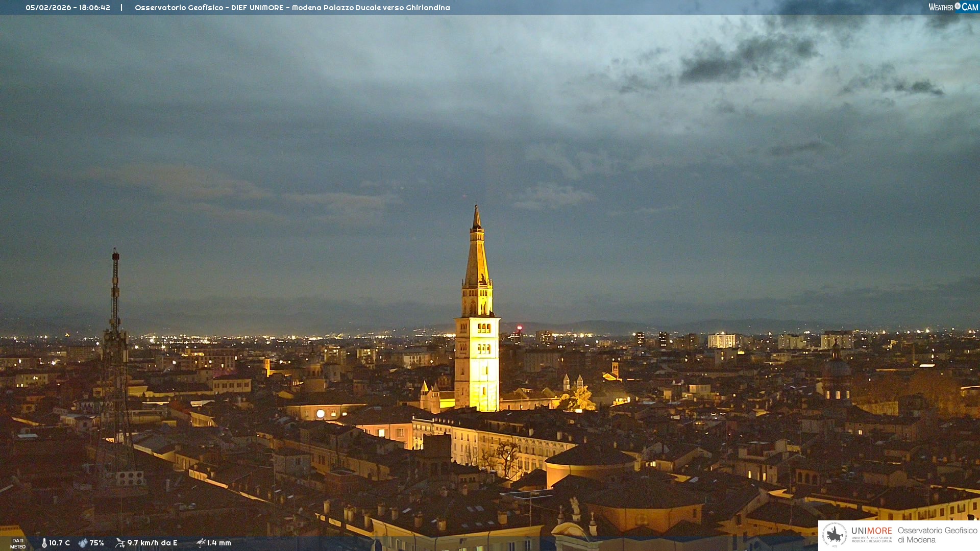Click the red beacon light on the horizon
Viewport: 980px width, 551px height.
(x=520, y=328)
